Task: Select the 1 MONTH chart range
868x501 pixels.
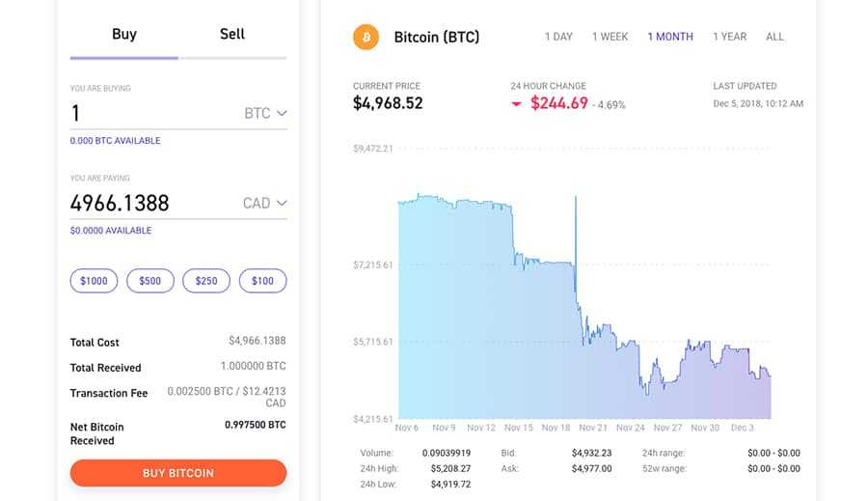Action: [x=670, y=37]
